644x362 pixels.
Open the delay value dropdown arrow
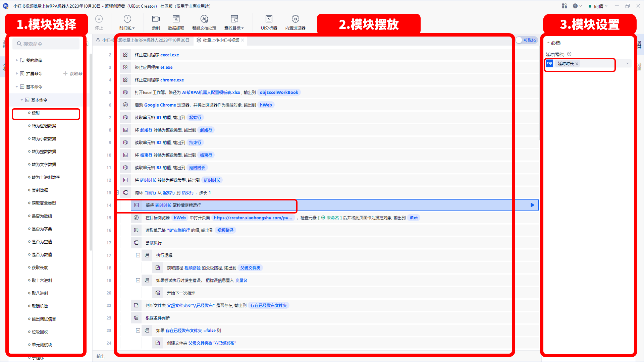tap(627, 63)
